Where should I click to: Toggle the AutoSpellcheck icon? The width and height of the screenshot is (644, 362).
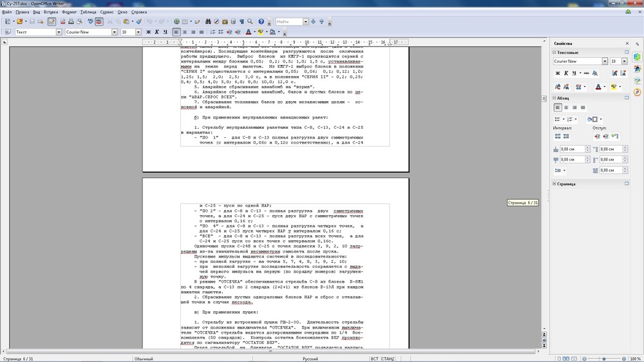point(99,21)
